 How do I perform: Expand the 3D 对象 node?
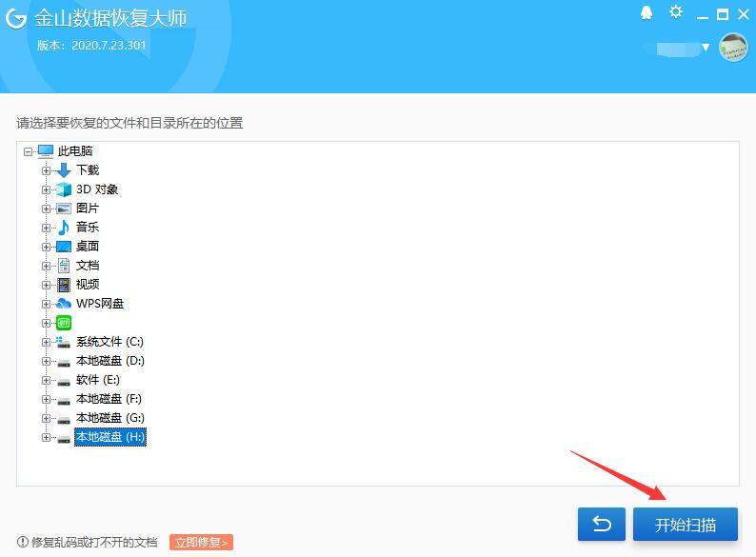click(x=46, y=189)
